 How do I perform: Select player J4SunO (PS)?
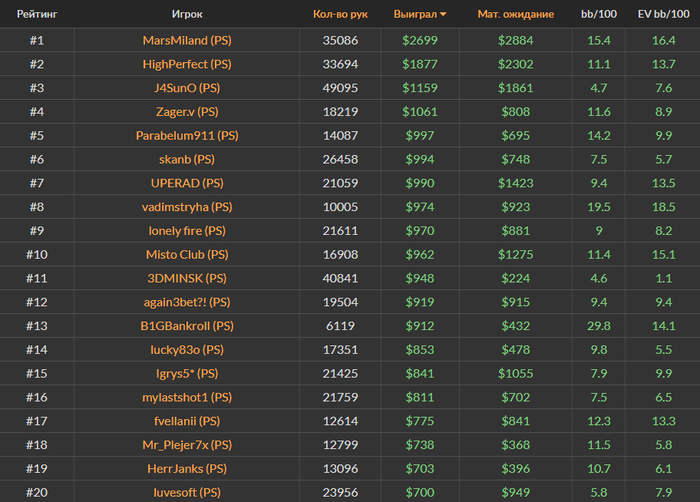(x=187, y=88)
